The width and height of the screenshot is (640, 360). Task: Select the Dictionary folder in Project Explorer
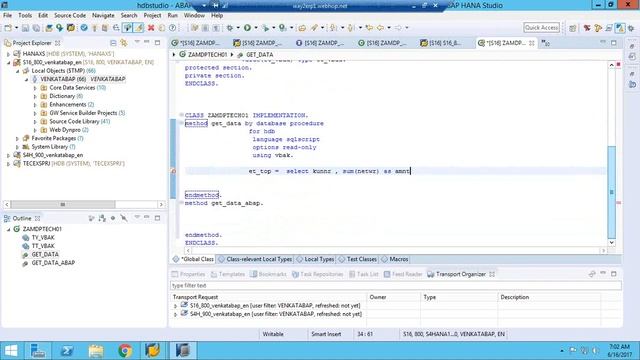coord(62,96)
